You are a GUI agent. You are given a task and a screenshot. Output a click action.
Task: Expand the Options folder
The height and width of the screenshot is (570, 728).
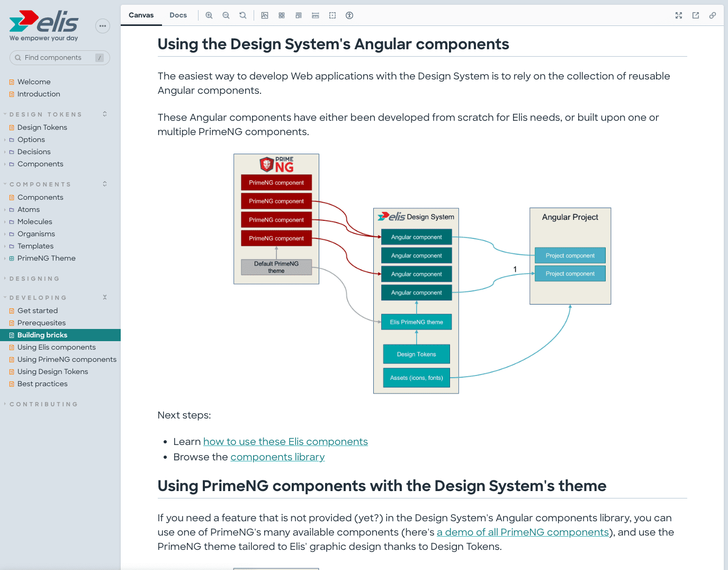tap(31, 140)
